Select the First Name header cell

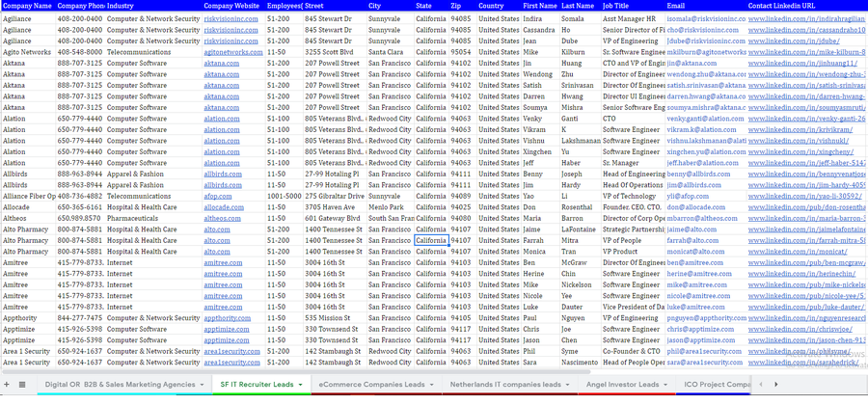point(540,6)
